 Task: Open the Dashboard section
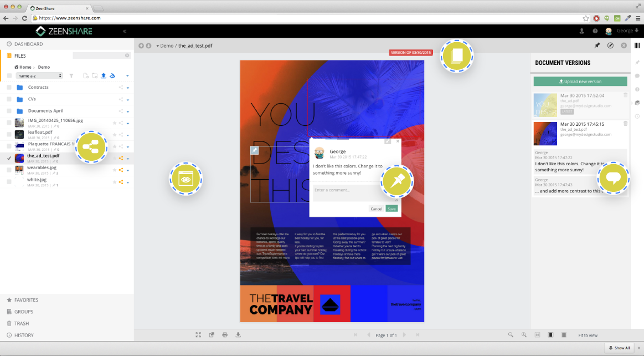25,44
